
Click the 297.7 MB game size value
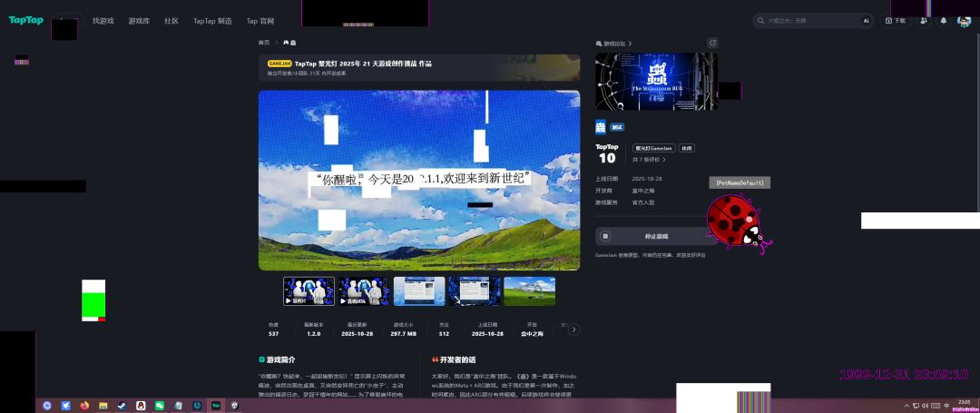click(404, 334)
